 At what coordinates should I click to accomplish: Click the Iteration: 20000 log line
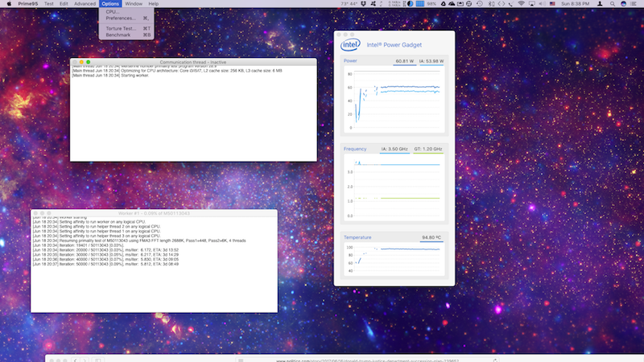pos(105,250)
